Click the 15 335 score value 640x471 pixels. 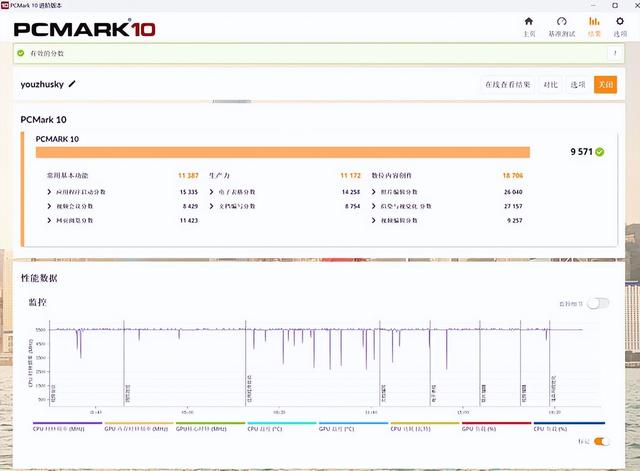tap(189, 192)
